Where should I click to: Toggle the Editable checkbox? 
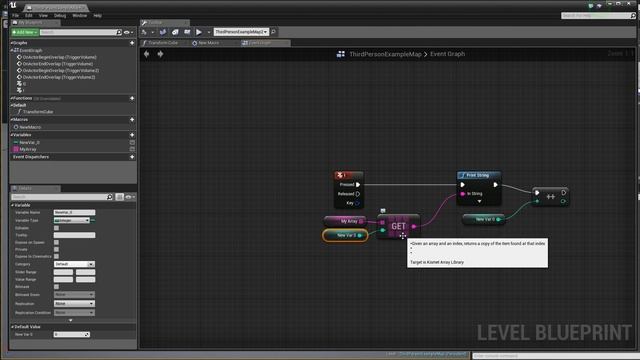(56, 228)
